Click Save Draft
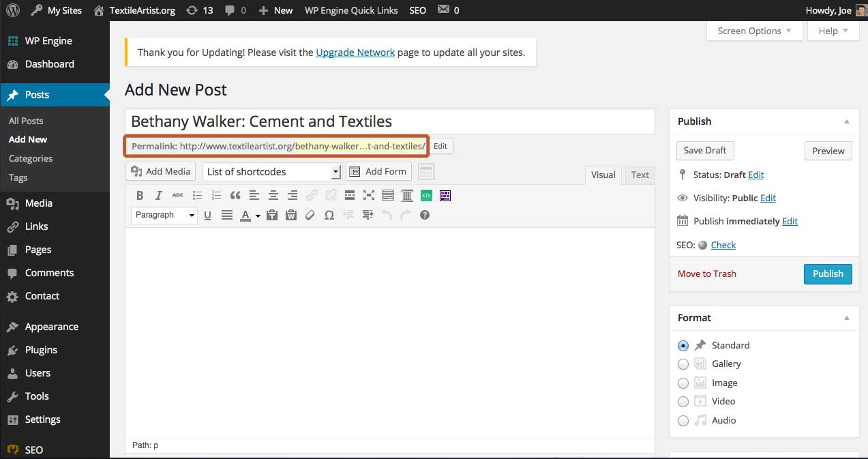Viewport: 868px width, 459px height. [x=705, y=150]
